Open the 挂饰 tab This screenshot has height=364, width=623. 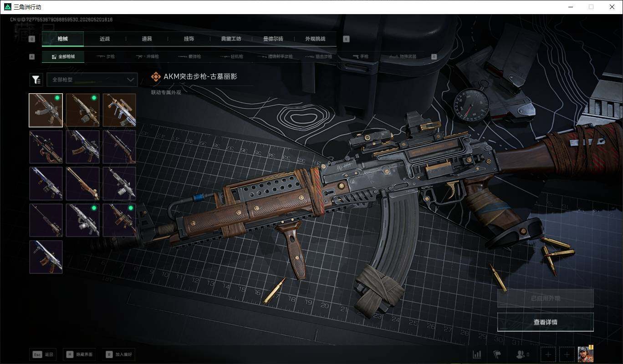tap(189, 39)
